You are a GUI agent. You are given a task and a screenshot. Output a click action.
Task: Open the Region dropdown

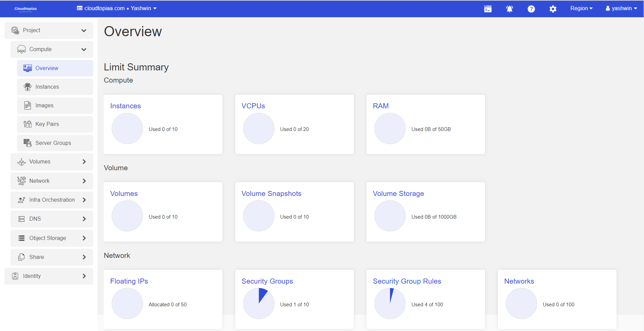point(581,8)
